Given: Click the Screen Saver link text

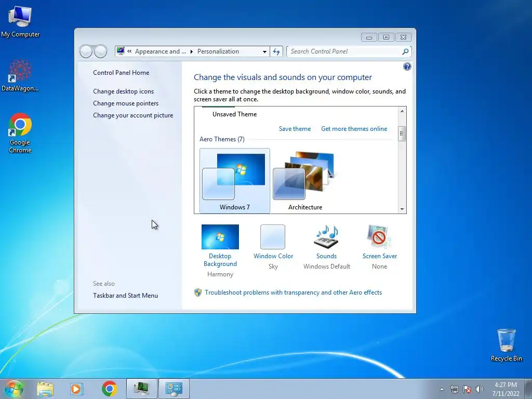Looking at the screenshot, I should (380, 256).
